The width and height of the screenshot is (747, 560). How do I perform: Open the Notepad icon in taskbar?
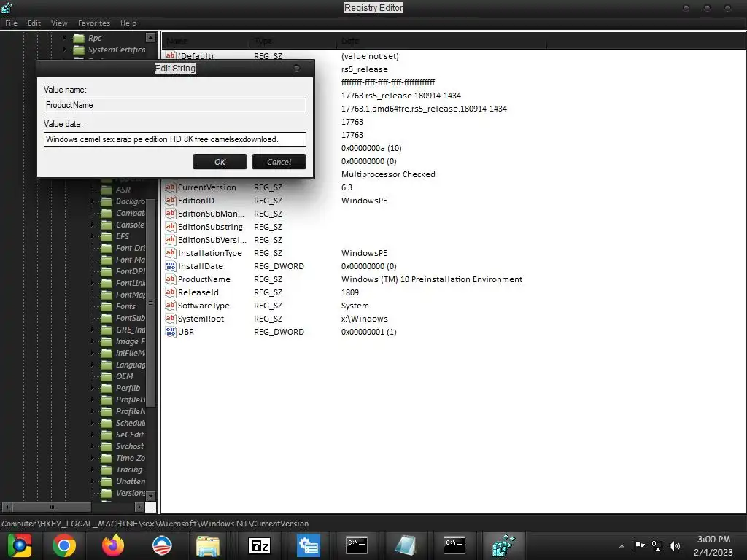pos(405,545)
